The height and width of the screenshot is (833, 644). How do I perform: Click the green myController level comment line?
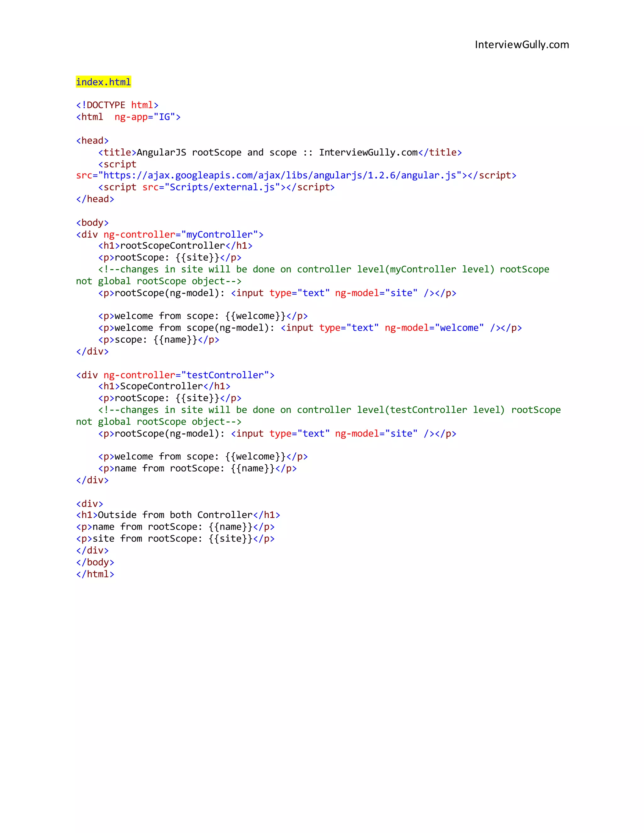324,269
